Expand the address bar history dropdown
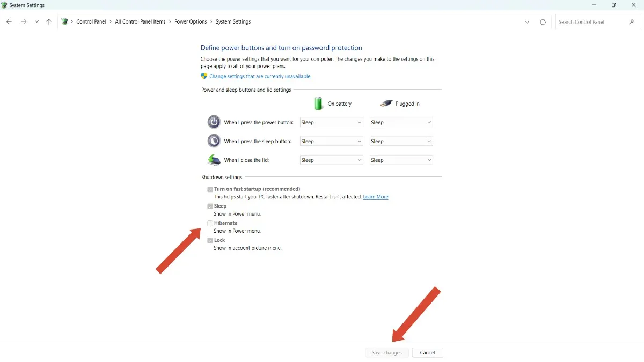Image resolution: width=644 pixels, height=362 pixels. pyautogui.click(x=528, y=22)
